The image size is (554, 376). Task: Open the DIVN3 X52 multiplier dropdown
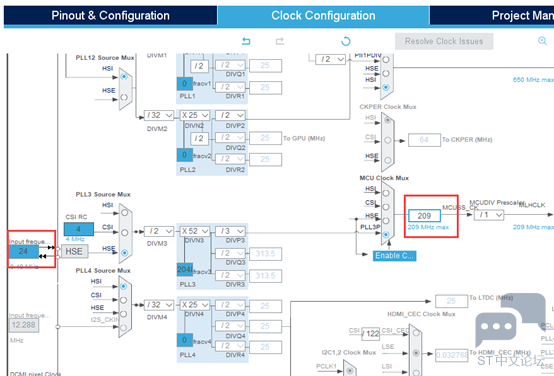(x=195, y=231)
